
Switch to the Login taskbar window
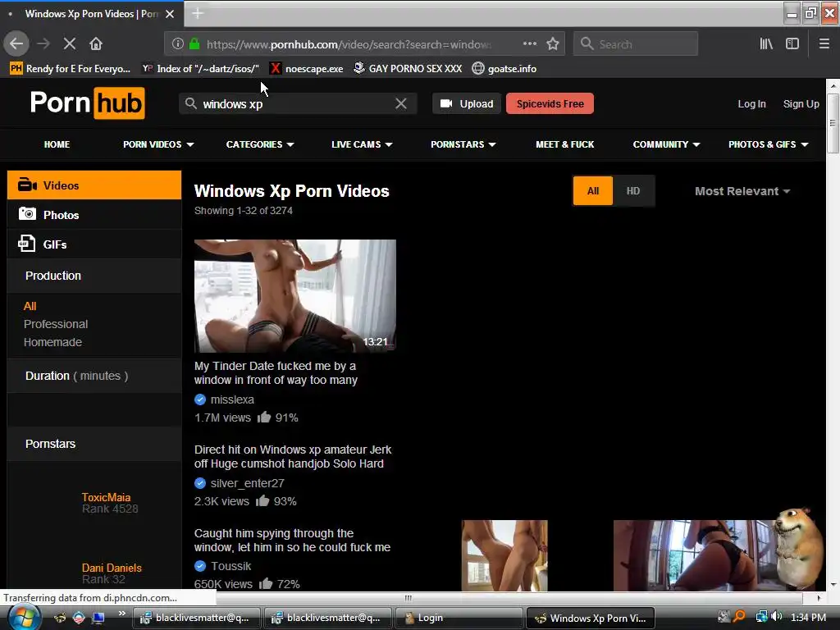[x=459, y=618]
